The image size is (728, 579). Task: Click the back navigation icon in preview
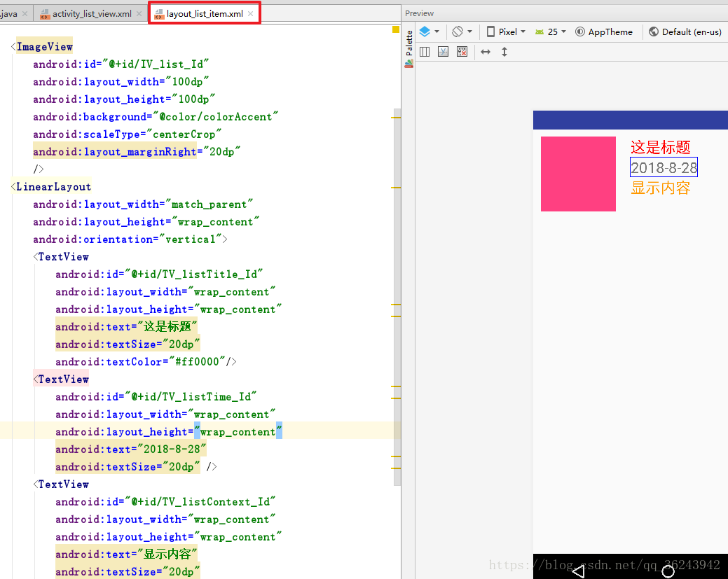click(x=579, y=570)
